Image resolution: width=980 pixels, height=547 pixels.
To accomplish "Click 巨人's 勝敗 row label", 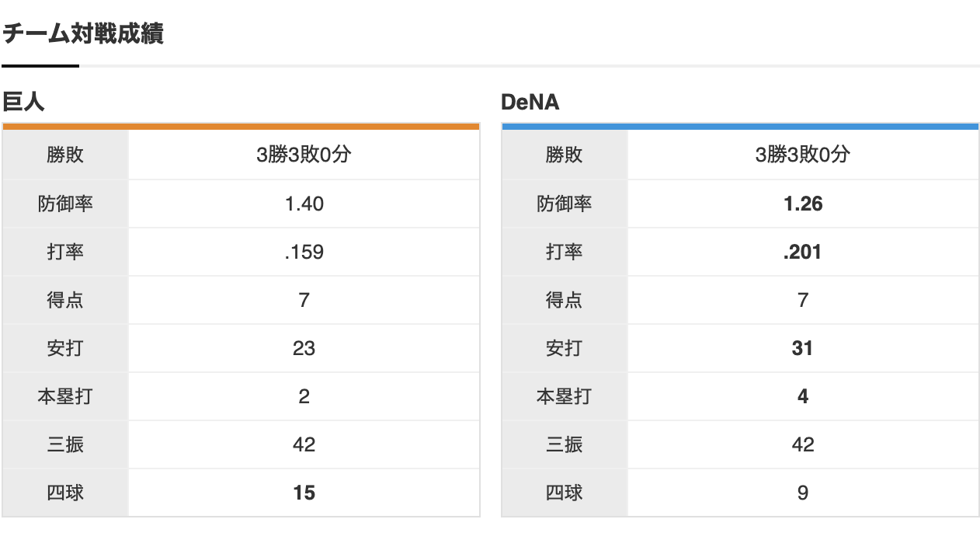I will [x=65, y=155].
